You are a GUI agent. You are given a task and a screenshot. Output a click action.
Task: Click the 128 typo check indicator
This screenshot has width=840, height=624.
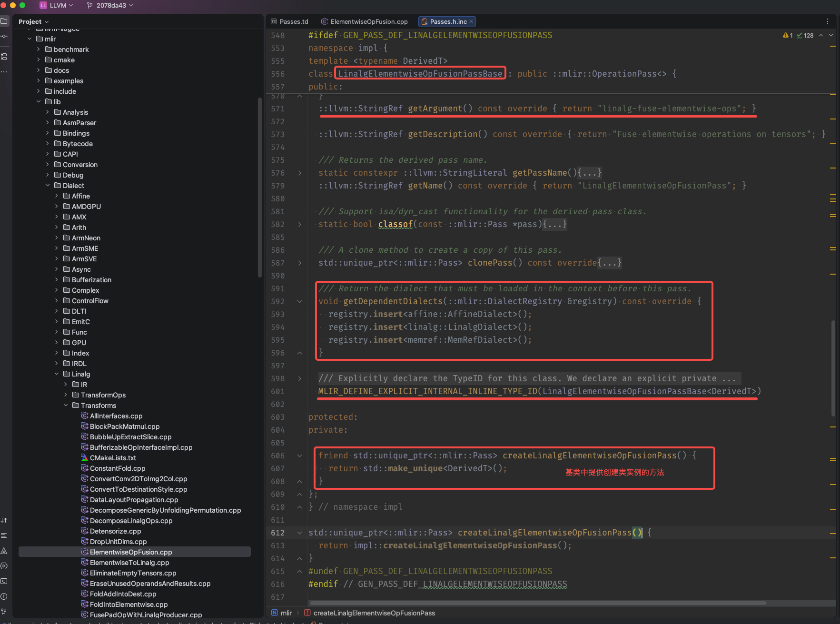click(x=805, y=35)
